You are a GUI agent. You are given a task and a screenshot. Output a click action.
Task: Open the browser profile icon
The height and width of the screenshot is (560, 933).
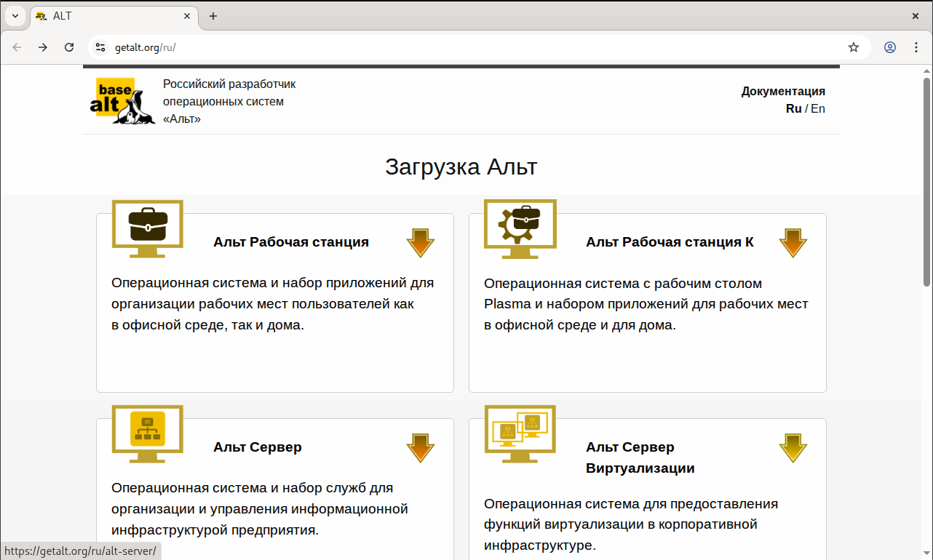[890, 47]
